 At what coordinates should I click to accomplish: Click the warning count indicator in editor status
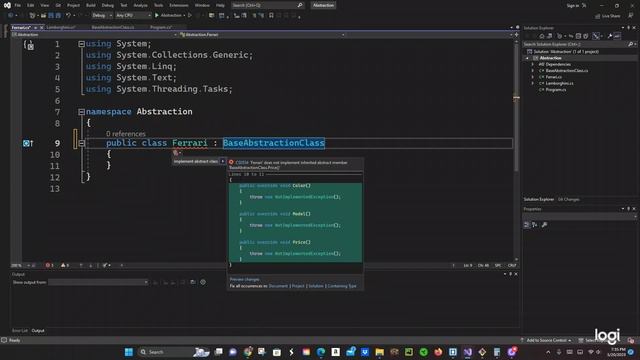click(65, 265)
